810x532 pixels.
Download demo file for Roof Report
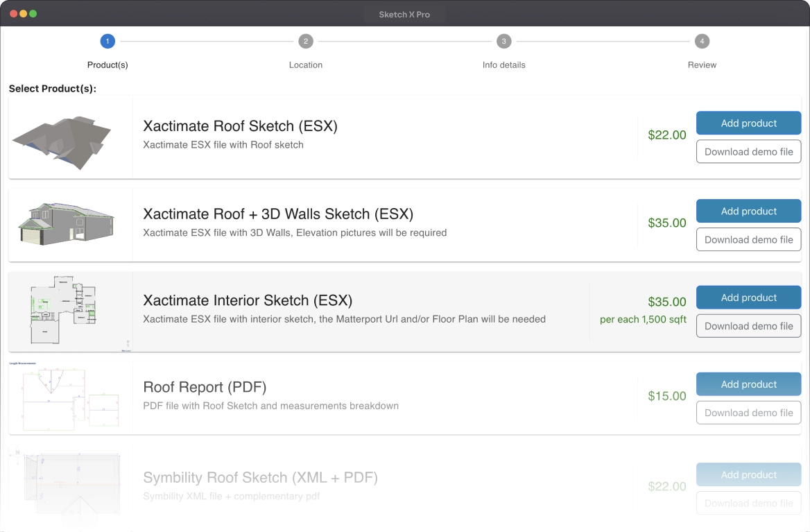(x=748, y=413)
